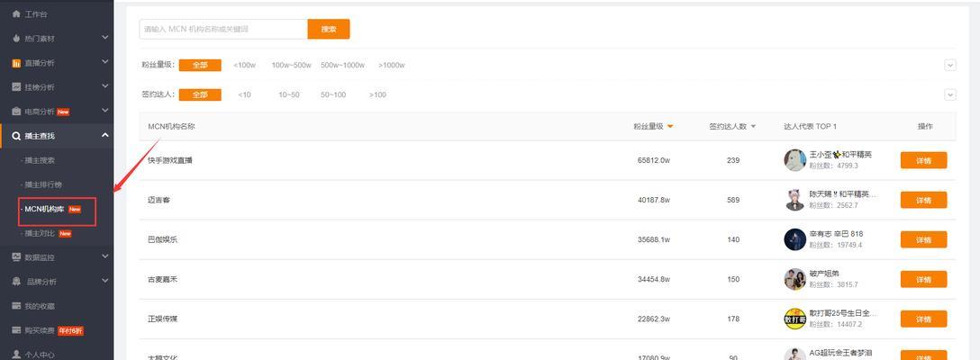Click the 22862.3w fans value
The height and width of the screenshot is (360, 980).
point(654,319)
